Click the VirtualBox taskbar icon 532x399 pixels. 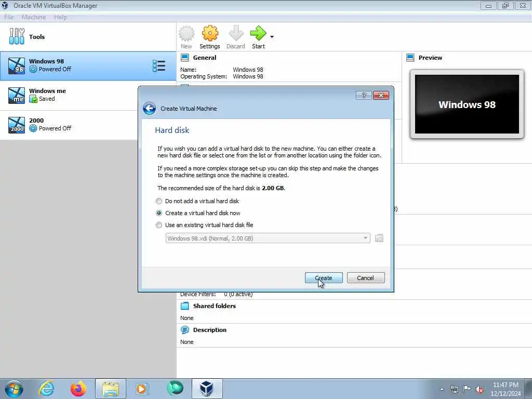tap(207, 389)
